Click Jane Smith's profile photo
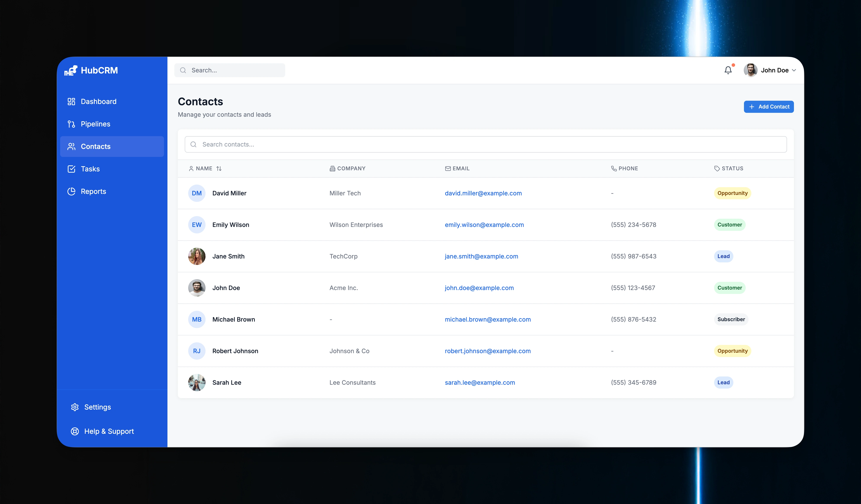The image size is (861, 504). (197, 256)
